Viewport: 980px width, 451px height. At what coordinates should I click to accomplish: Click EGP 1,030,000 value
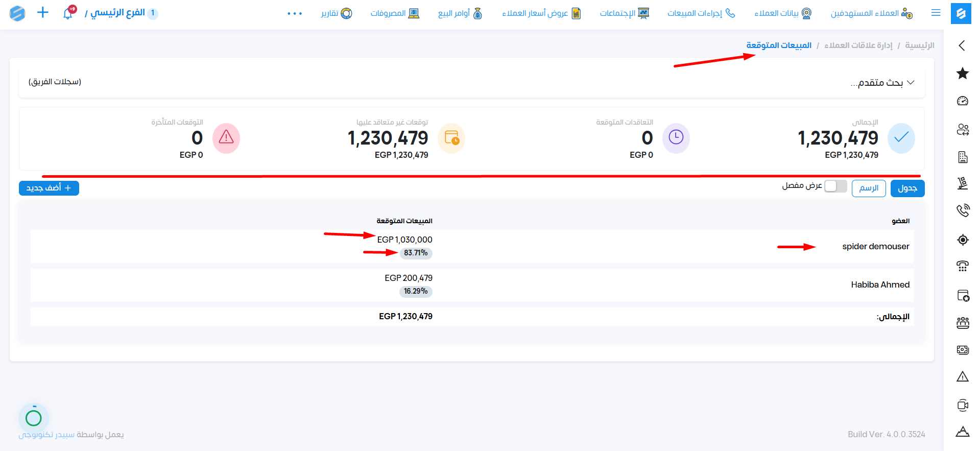[x=404, y=240]
